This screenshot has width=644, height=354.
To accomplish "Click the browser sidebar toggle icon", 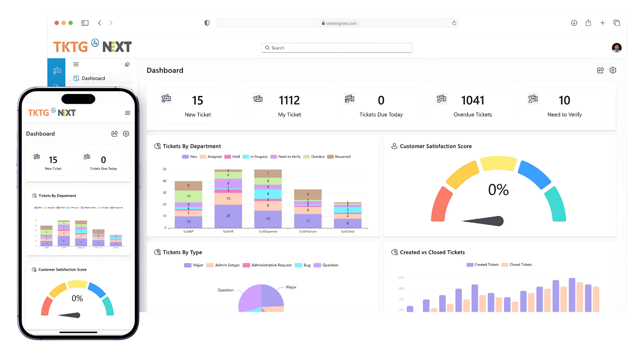I will coord(85,23).
